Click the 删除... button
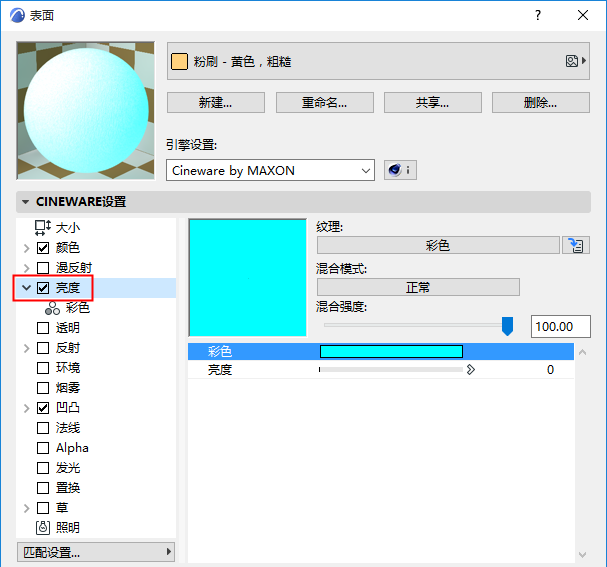This screenshot has width=607, height=567. pos(541,103)
